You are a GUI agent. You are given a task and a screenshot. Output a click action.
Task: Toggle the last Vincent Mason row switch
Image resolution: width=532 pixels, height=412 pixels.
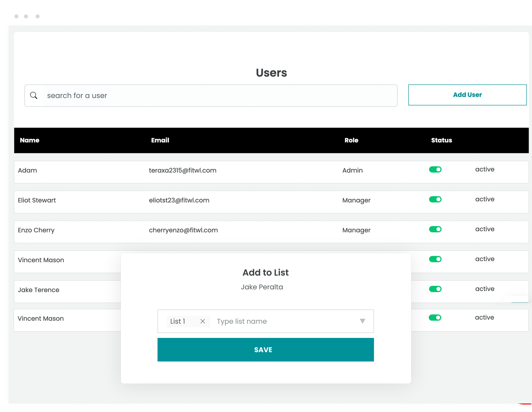[x=435, y=318]
